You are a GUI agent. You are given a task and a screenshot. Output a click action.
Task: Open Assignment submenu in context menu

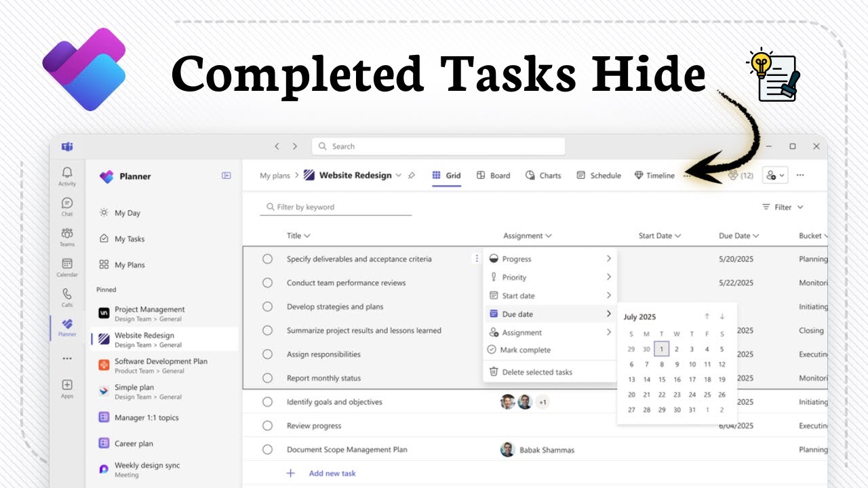coord(550,332)
